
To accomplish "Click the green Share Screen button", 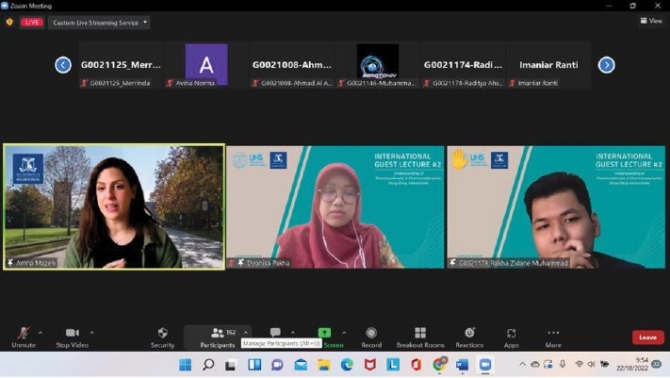I will pyautogui.click(x=325, y=333).
